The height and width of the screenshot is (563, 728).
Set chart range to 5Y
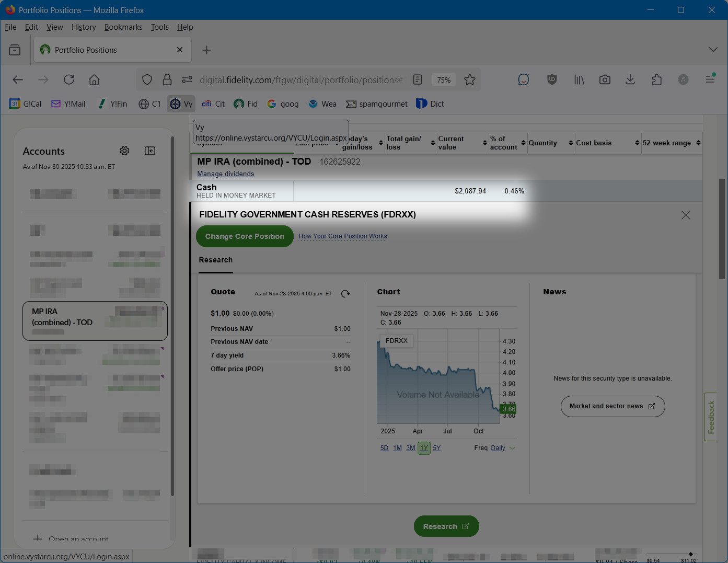tap(437, 448)
